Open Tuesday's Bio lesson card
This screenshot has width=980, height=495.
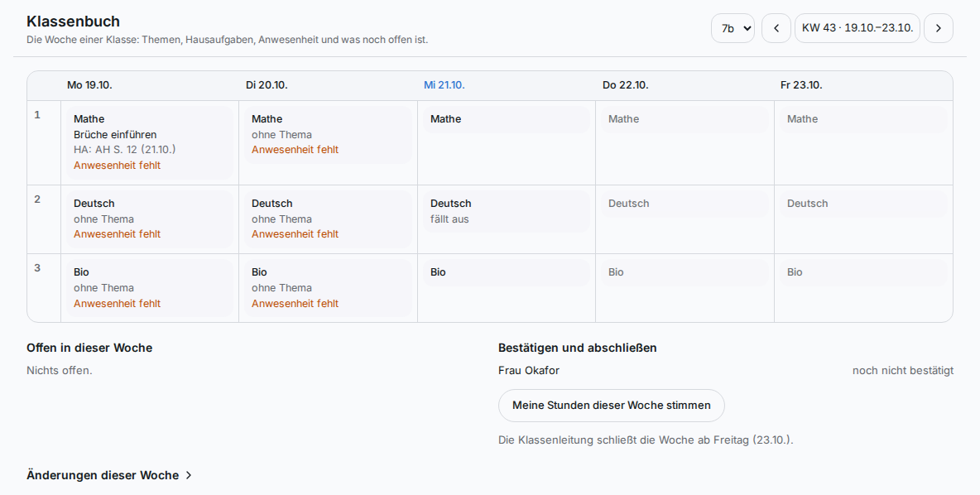click(328, 288)
